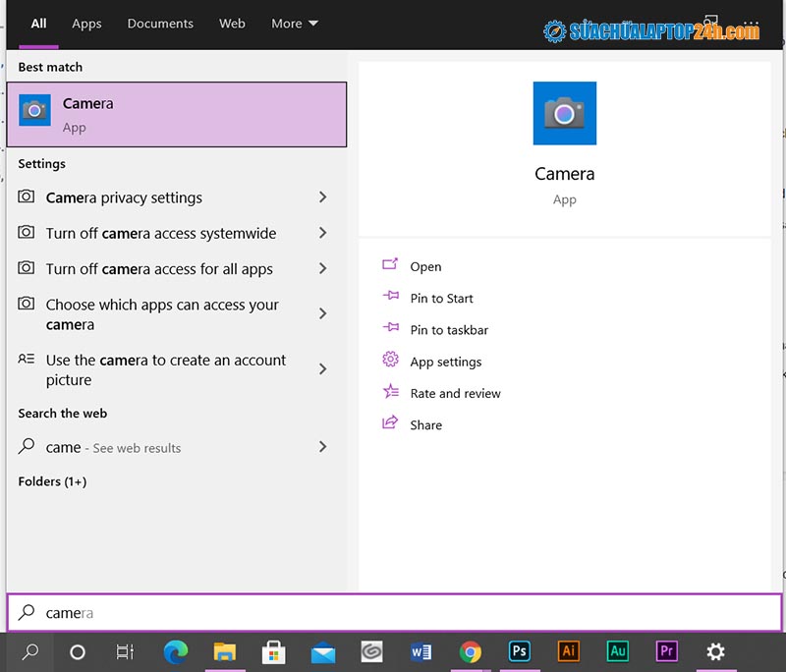Open Task View from the taskbar
The width and height of the screenshot is (786, 672).
[125, 652]
